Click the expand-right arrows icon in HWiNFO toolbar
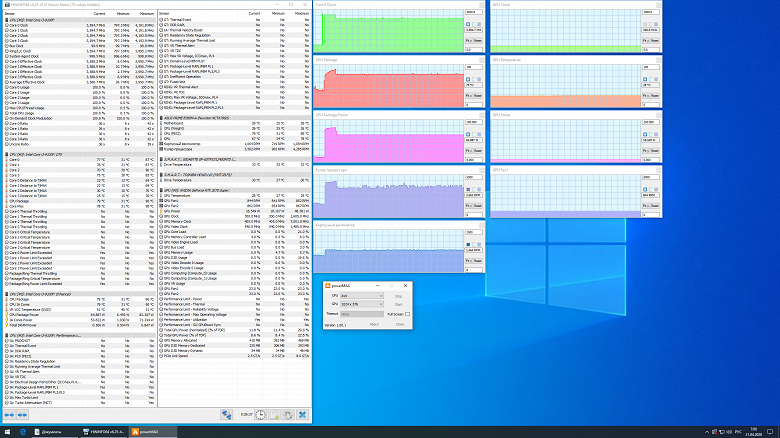This screenshot has width=780, height=438. [22, 415]
